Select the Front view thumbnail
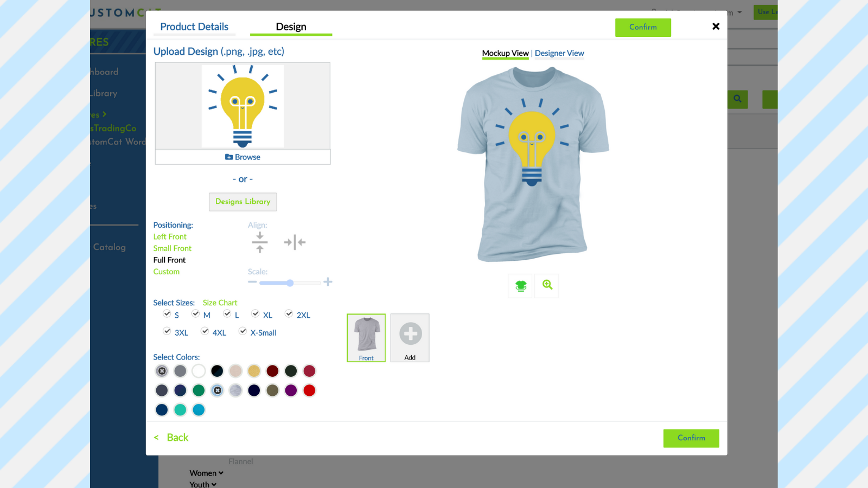This screenshot has width=868, height=488. pyautogui.click(x=366, y=337)
